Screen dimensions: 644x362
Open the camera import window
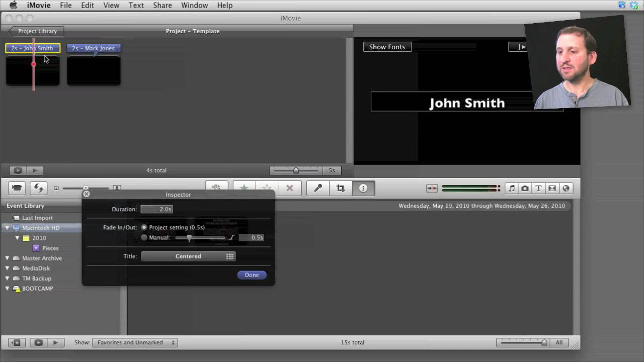point(17,188)
